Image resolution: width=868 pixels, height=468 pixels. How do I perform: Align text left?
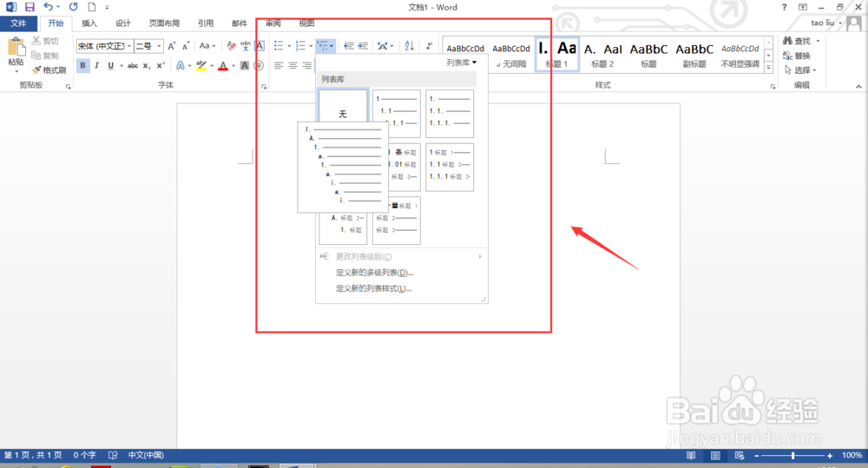coord(279,65)
